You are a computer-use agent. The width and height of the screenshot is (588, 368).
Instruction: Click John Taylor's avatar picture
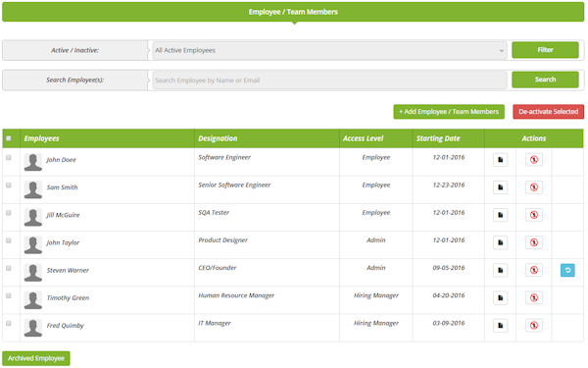33,244
